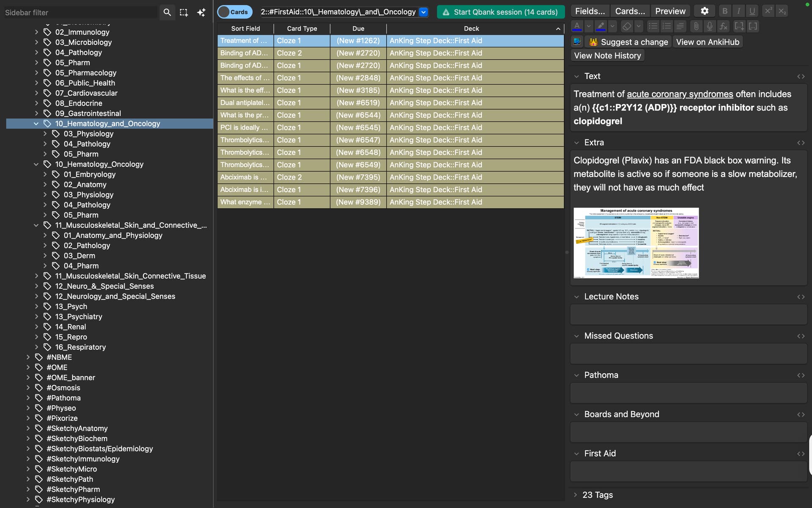Click the sidebar search magnifier icon

[x=167, y=12]
